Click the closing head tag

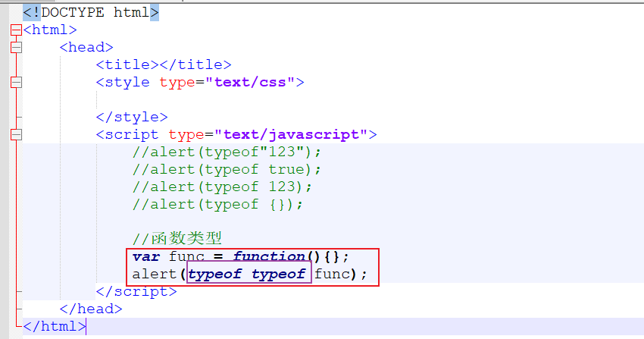(91, 309)
